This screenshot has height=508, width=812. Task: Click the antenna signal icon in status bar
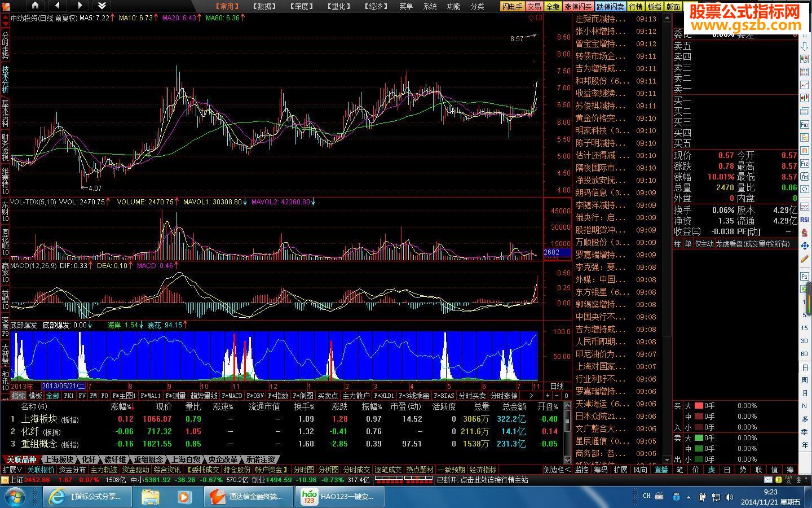click(789, 480)
